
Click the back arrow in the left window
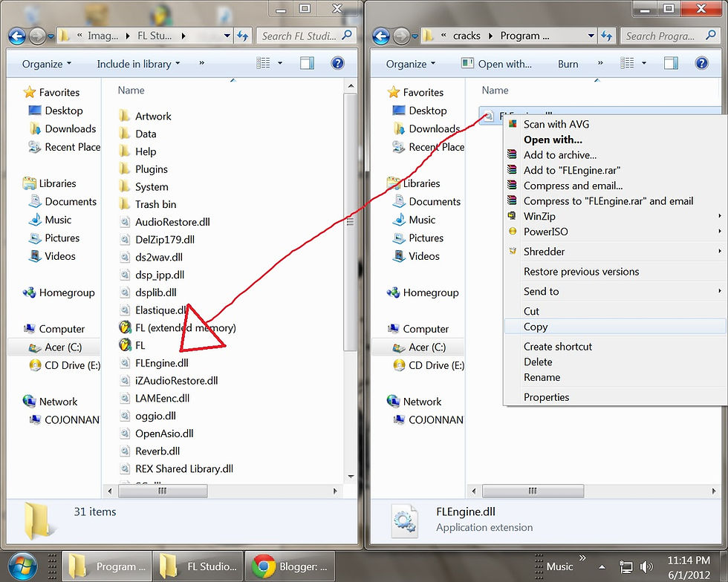pyautogui.click(x=17, y=36)
